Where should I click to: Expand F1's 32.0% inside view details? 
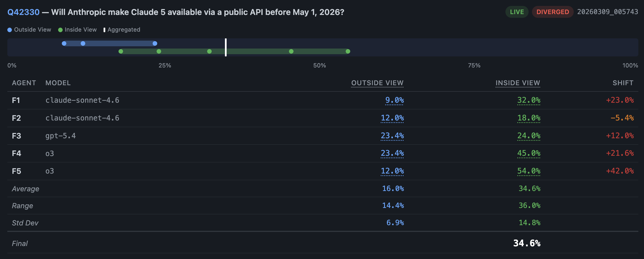pos(529,100)
